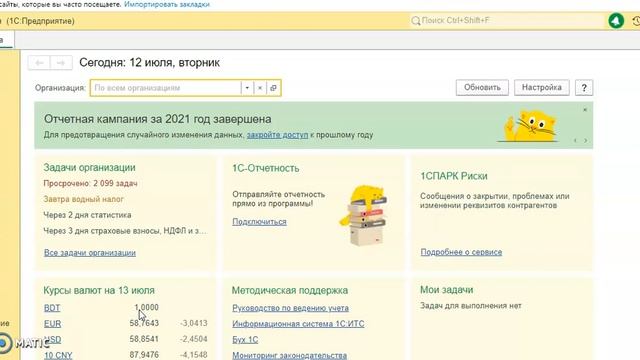
Task: Open the закройте доступ link
Action: [277, 135]
